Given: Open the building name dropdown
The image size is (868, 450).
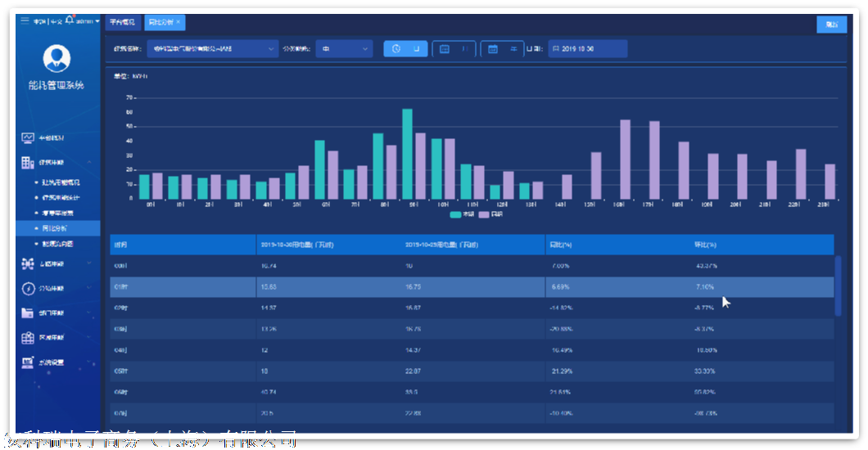Looking at the screenshot, I should pos(213,48).
